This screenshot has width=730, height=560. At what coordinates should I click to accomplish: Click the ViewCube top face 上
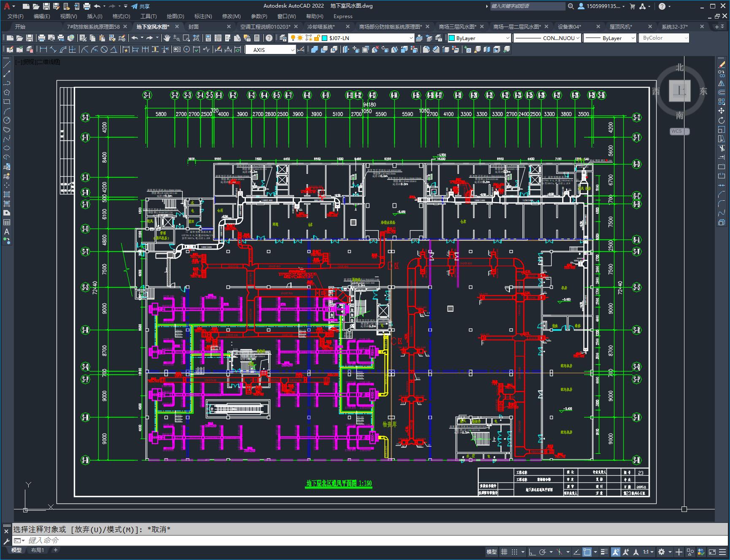point(679,90)
